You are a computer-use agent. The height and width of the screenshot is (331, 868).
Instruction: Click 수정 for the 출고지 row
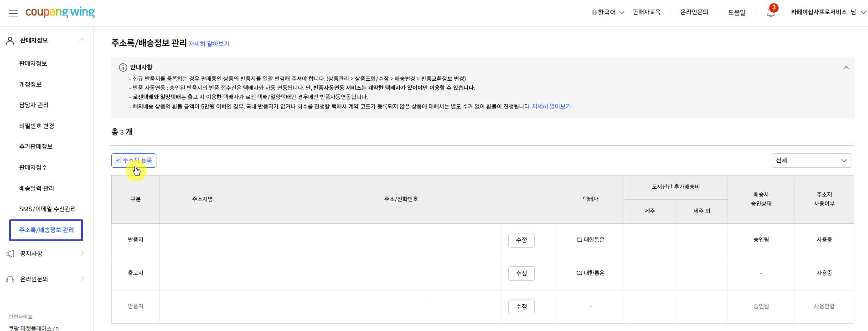521,274
